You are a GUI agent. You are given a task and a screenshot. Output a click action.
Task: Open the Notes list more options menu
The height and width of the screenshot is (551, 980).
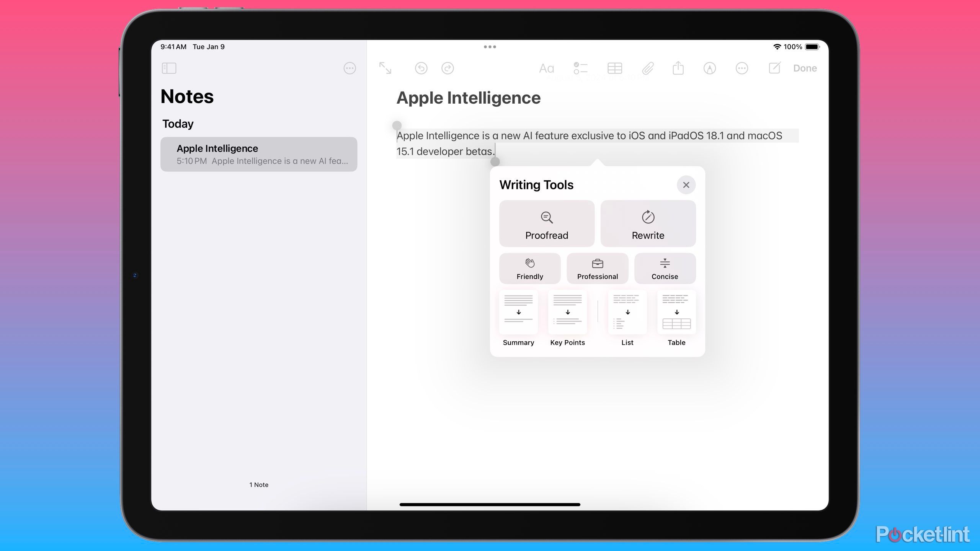(x=350, y=68)
